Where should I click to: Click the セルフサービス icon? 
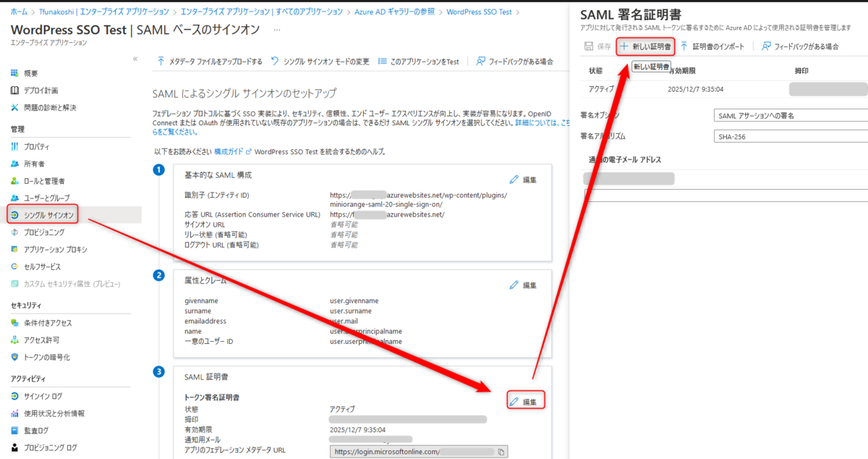point(15,266)
